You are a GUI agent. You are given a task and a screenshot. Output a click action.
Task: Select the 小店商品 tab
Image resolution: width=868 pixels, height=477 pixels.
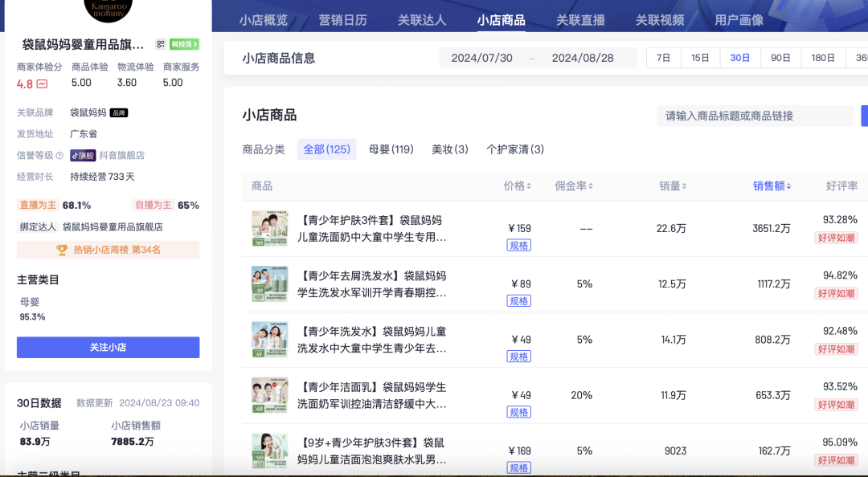click(501, 20)
